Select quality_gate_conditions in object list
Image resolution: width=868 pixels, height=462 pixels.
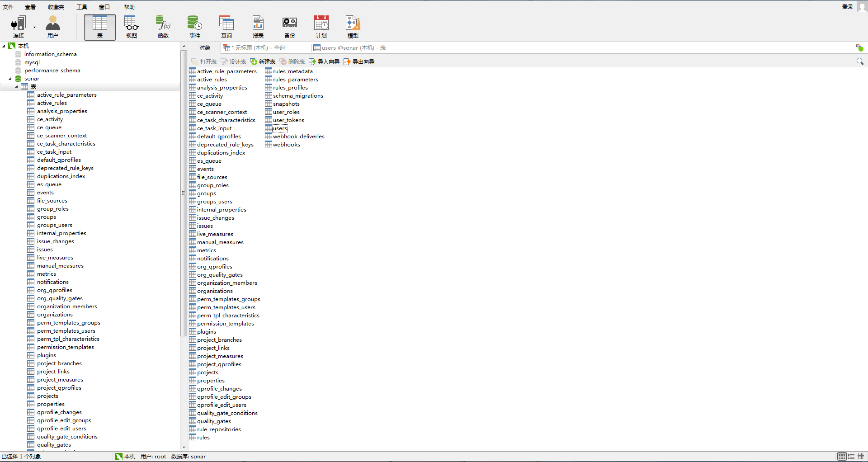(x=227, y=413)
